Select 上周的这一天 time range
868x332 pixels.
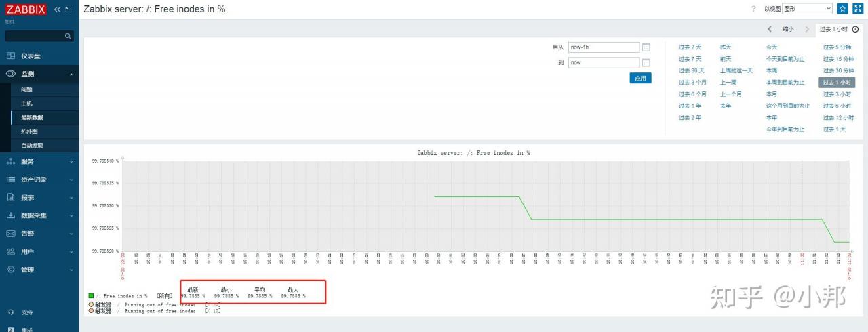click(736, 70)
